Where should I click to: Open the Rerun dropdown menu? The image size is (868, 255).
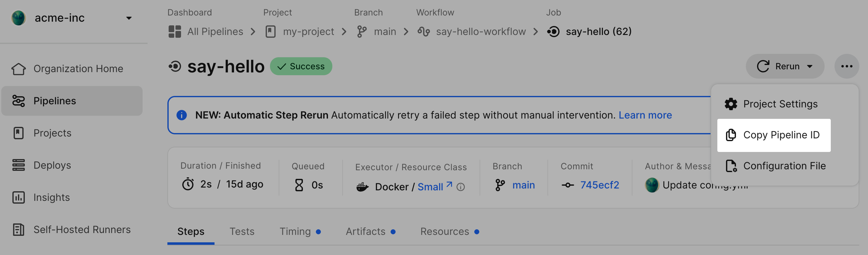(x=809, y=66)
